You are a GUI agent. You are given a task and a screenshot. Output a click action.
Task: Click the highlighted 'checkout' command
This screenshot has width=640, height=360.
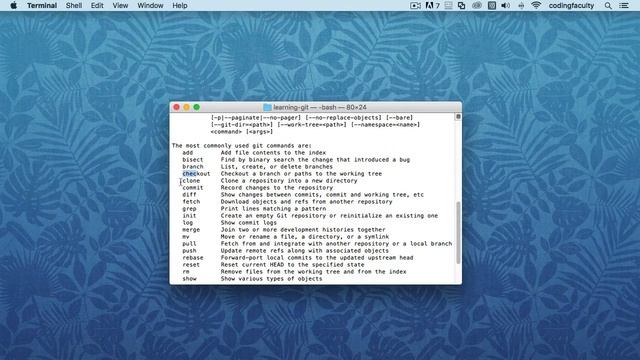point(196,173)
